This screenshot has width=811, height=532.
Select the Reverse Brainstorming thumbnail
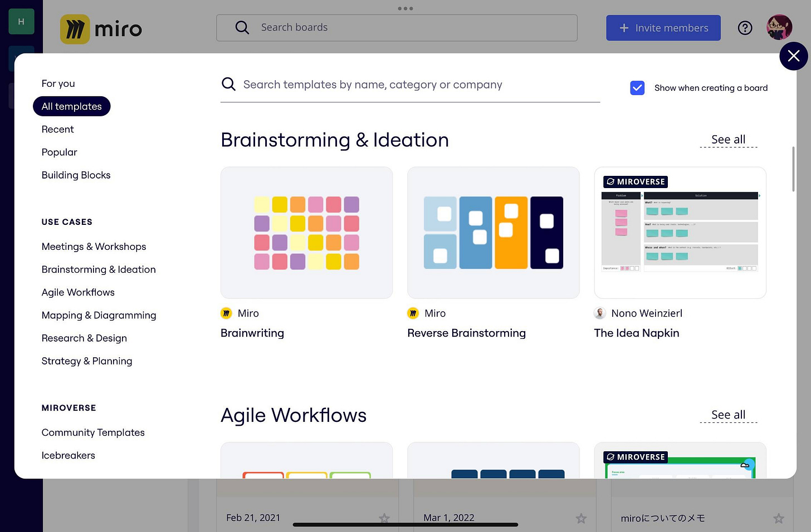pos(493,233)
